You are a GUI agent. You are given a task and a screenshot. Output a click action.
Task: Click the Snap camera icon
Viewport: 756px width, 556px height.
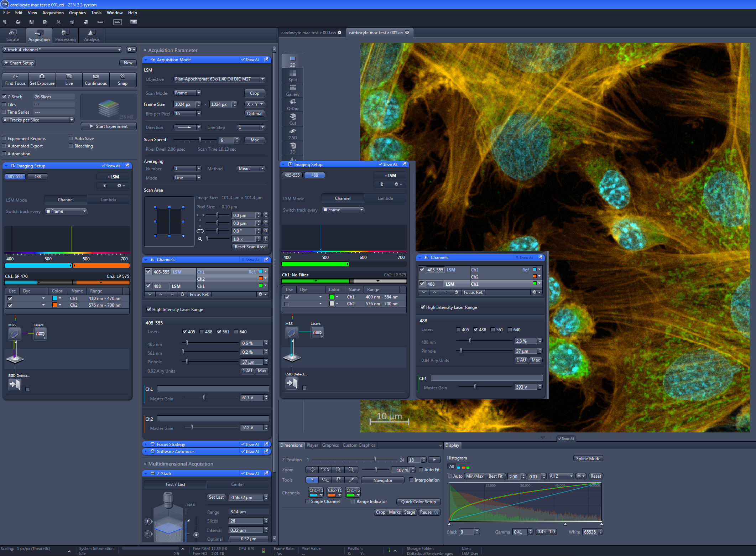click(x=122, y=77)
